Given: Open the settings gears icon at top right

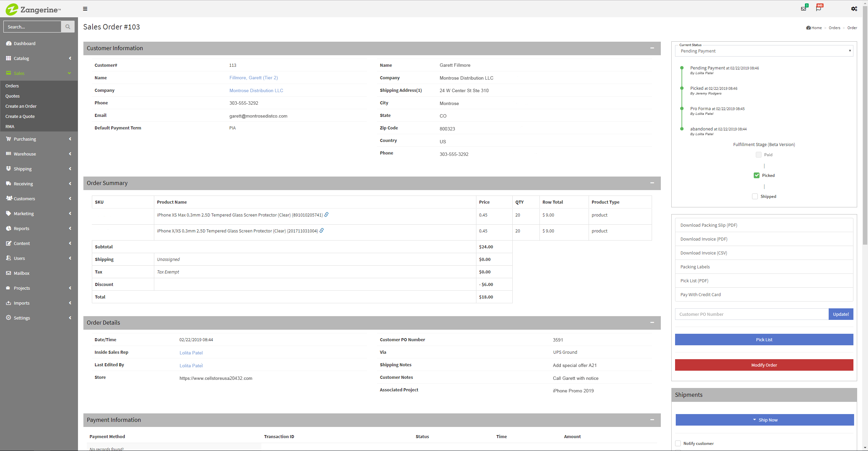Looking at the screenshot, I should (x=854, y=9).
